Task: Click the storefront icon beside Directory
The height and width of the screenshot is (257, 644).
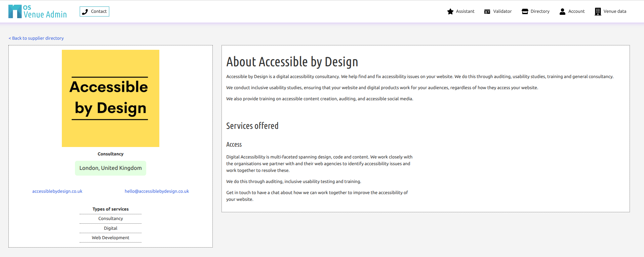Action: (x=525, y=11)
